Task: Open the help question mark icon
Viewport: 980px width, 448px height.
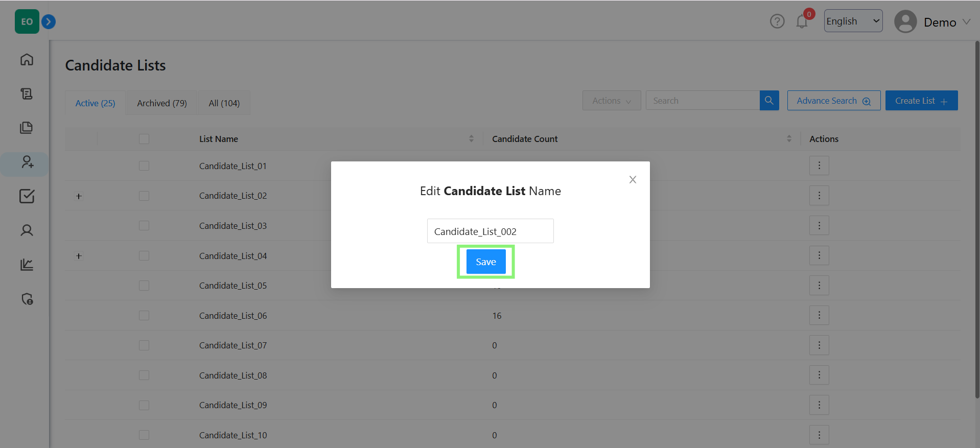Action: pos(777,21)
